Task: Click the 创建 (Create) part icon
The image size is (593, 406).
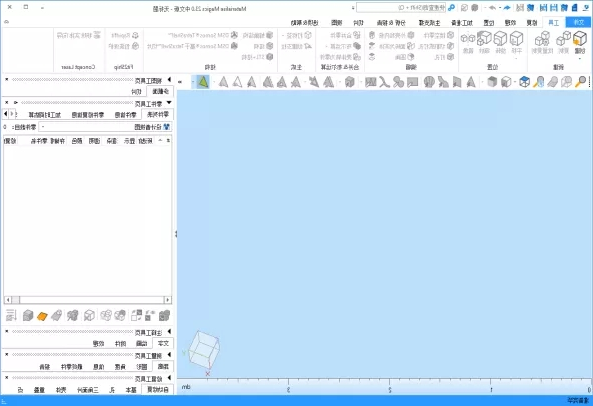Action: (579, 39)
